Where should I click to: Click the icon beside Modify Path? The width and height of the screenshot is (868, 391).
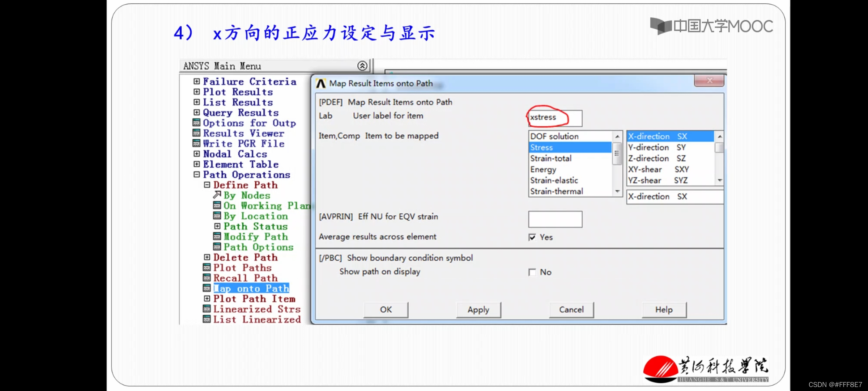click(217, 236)
